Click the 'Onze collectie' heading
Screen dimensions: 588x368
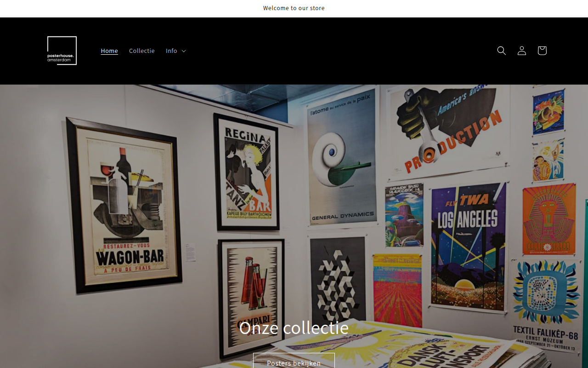(x=294, y=328)
